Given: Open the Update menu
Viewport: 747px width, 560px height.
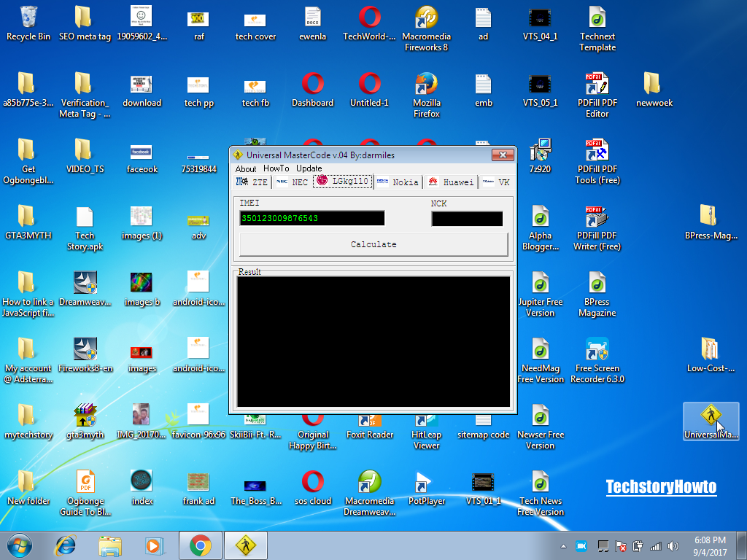Looking at the screenshot, I should [x=309, y=168].
